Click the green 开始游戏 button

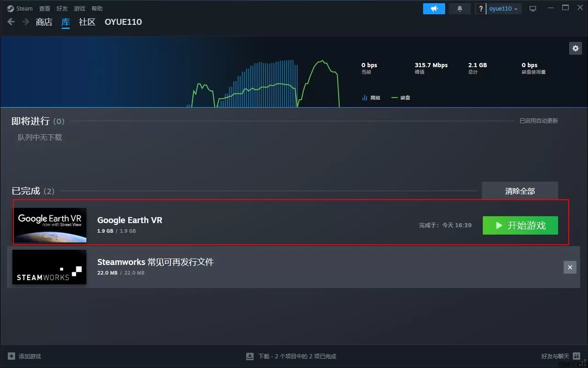pos(520,225)
